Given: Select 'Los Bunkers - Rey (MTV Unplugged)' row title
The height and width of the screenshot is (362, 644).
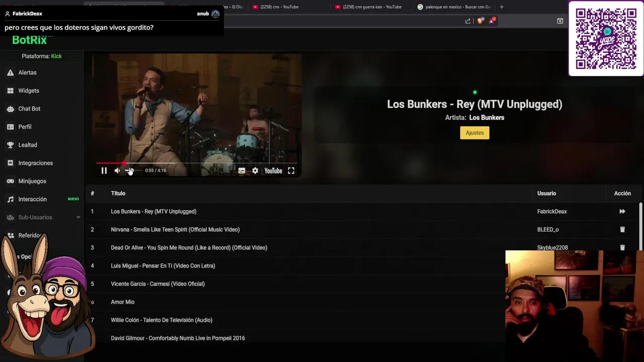Looking at the screenshot, I should tap(153, 212).
